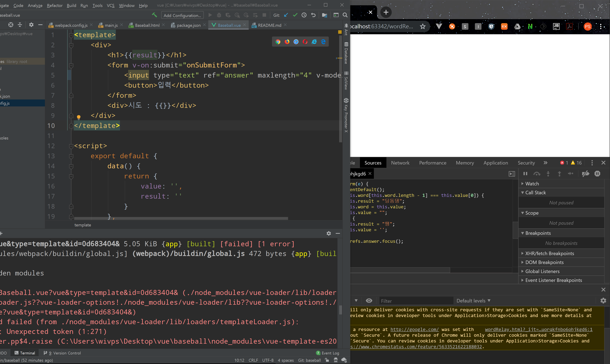Expand XHR/fetch Breakpoints section
Viewport: 610px width, 364px height.
click(x=549, y=253)
